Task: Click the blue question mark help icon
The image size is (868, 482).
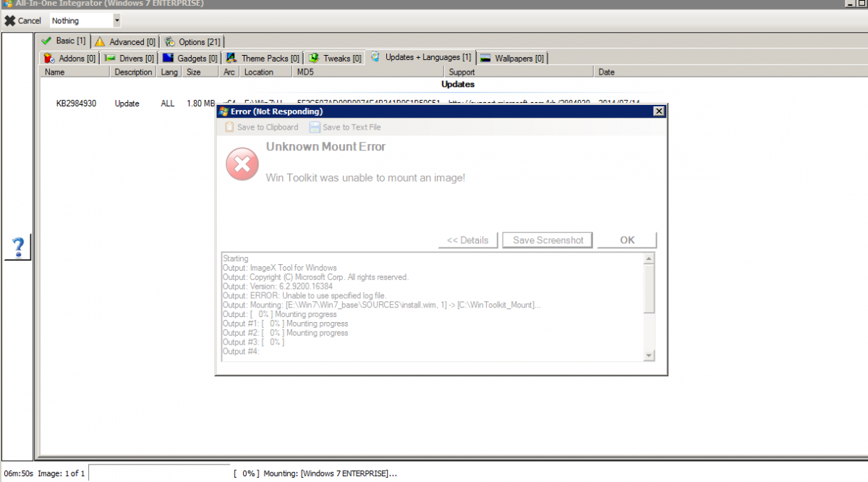Action: (x=18, y=248)
